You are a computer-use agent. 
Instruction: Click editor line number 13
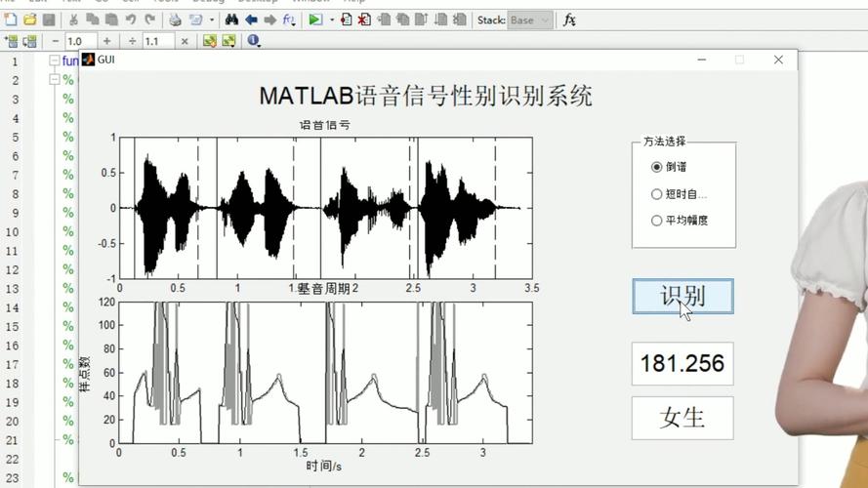(x=12, y=289)
